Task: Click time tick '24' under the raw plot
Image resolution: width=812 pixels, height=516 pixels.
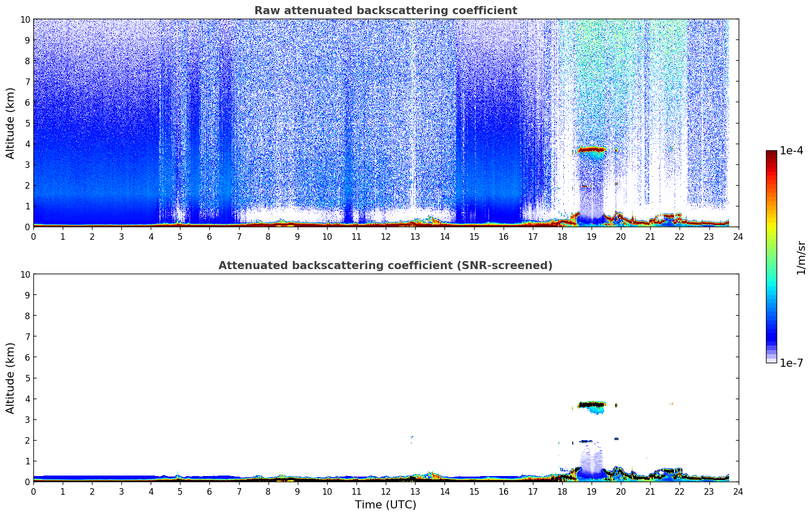Action: 738,236
